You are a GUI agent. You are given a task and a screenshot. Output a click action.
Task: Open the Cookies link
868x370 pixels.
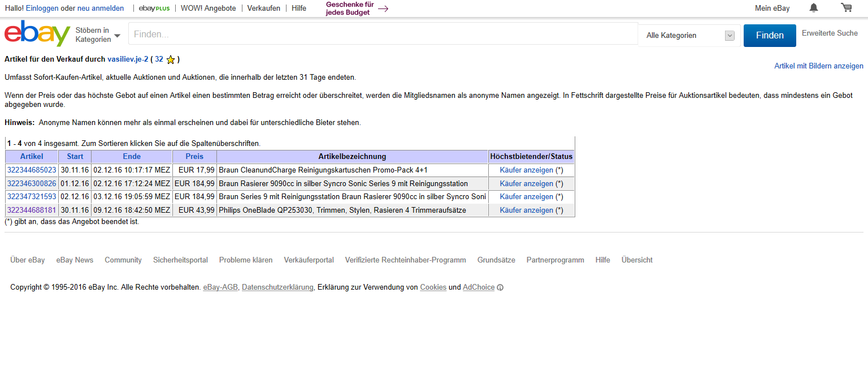click(x=433, y=287)
